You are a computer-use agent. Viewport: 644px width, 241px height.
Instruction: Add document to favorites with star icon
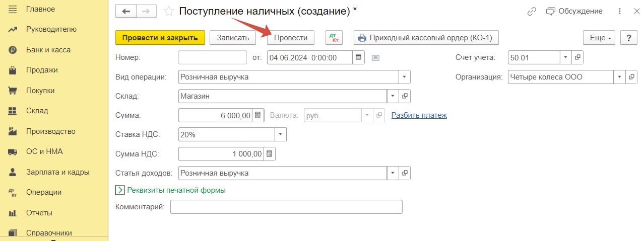[169, 11]
